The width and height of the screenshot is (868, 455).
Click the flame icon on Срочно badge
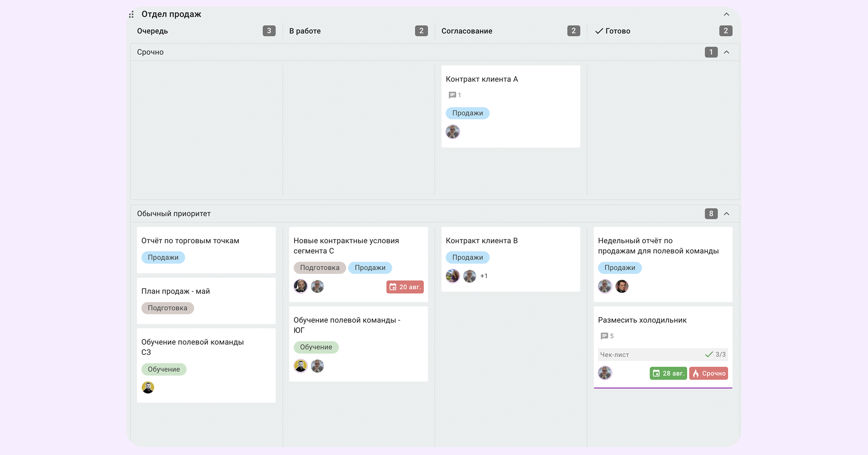pos(696,373)
